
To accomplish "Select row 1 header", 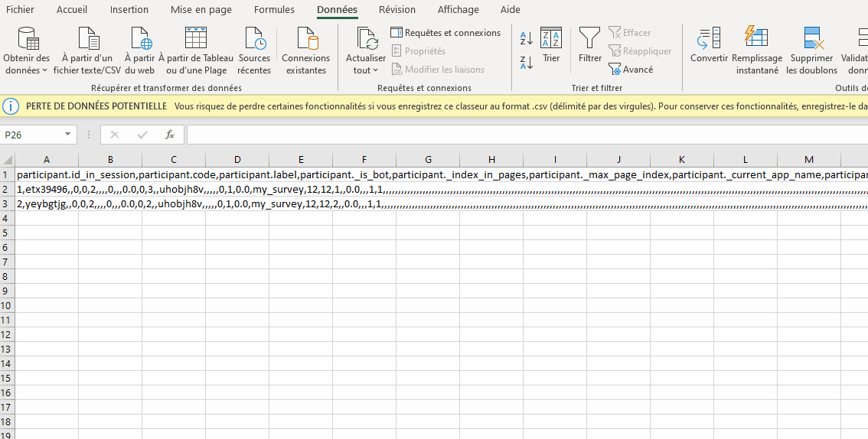I will [7, 174].
